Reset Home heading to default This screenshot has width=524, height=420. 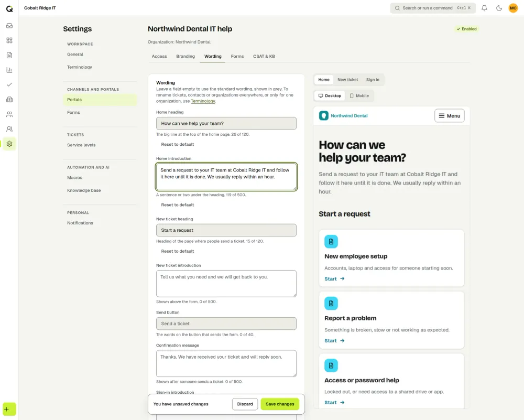click(x=178, y=145)
